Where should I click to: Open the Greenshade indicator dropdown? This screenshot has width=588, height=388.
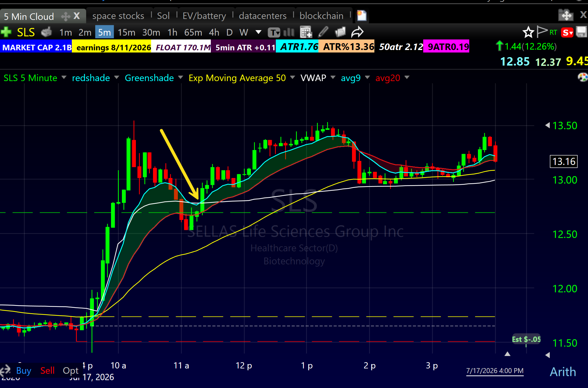pyautogui.click(x=180, y=77)
